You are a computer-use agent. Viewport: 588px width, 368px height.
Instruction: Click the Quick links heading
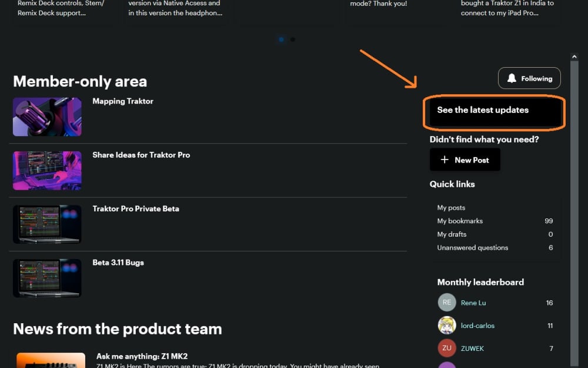tap(452, 184)
